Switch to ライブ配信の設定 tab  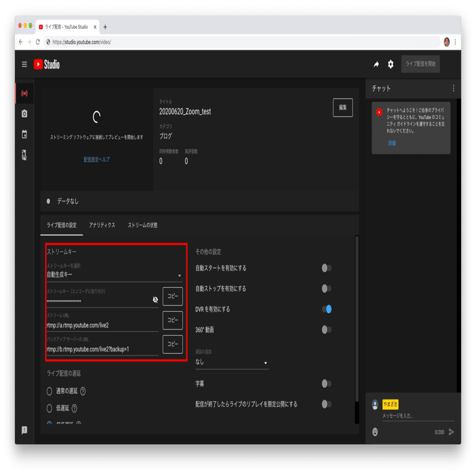tap(62, 225)
